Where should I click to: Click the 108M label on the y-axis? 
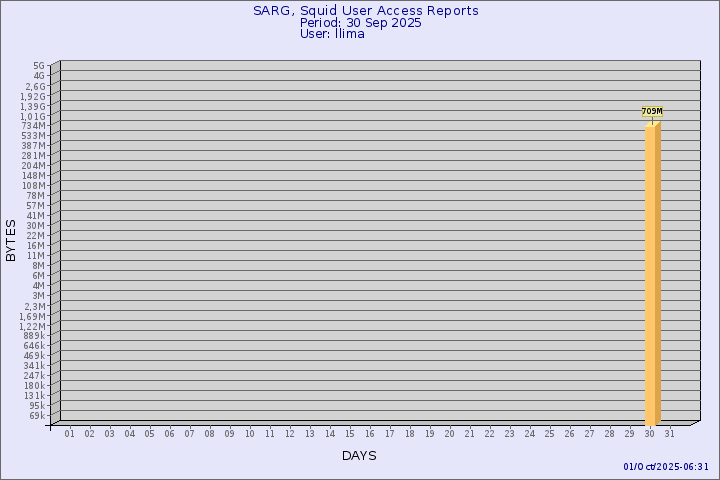(33, 186)
